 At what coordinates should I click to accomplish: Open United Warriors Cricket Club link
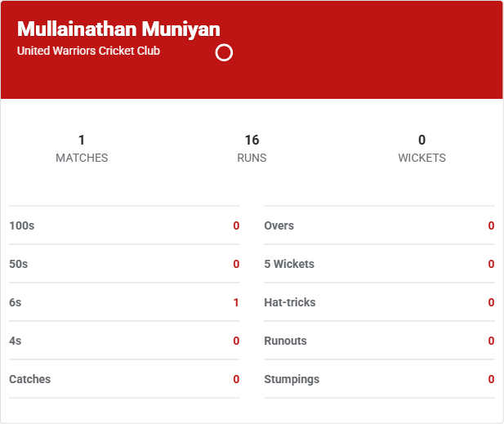pyautogui.click(x=88, y=51)
